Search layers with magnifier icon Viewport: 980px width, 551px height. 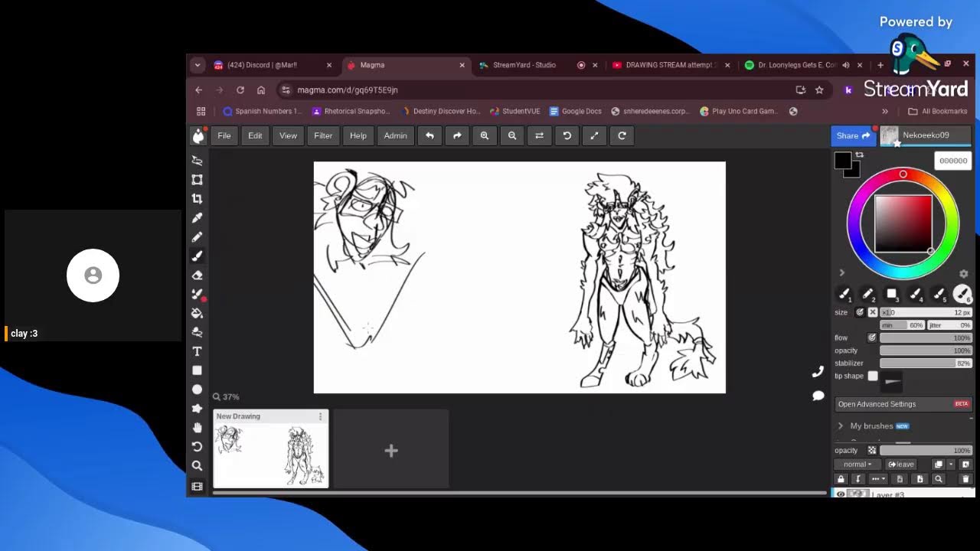point(939,479)
